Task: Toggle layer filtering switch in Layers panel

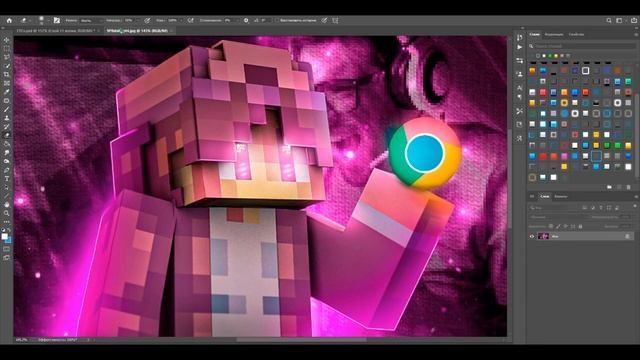Action: click(635, 207)
